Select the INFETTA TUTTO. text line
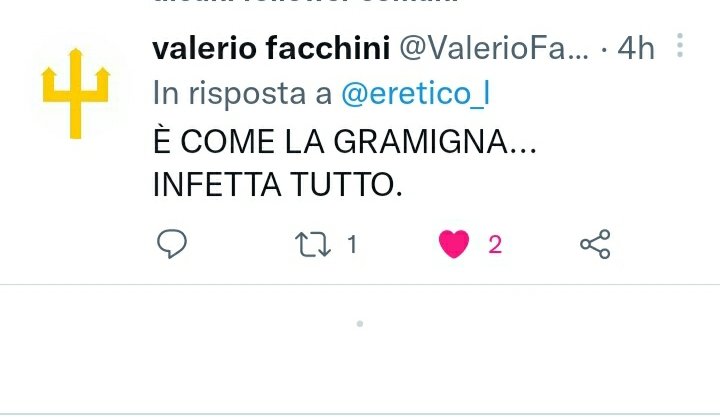This screenshot has width=720, height=417. [x=277, y=185]
